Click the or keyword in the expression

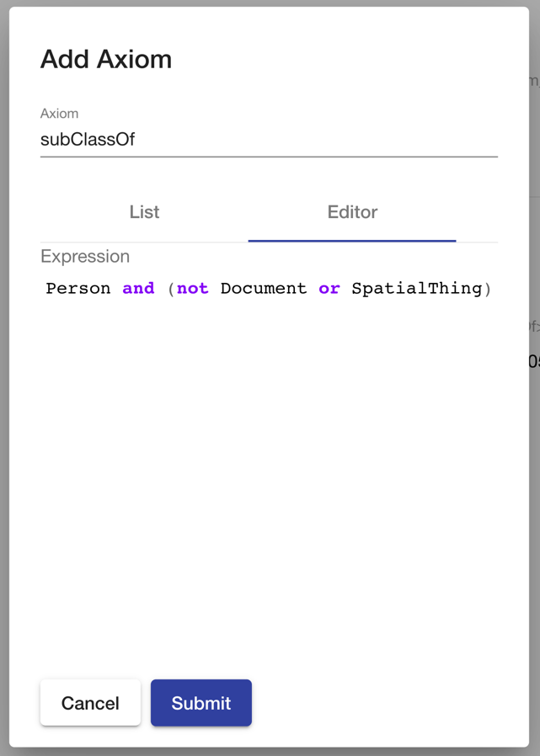pos(329,288)
